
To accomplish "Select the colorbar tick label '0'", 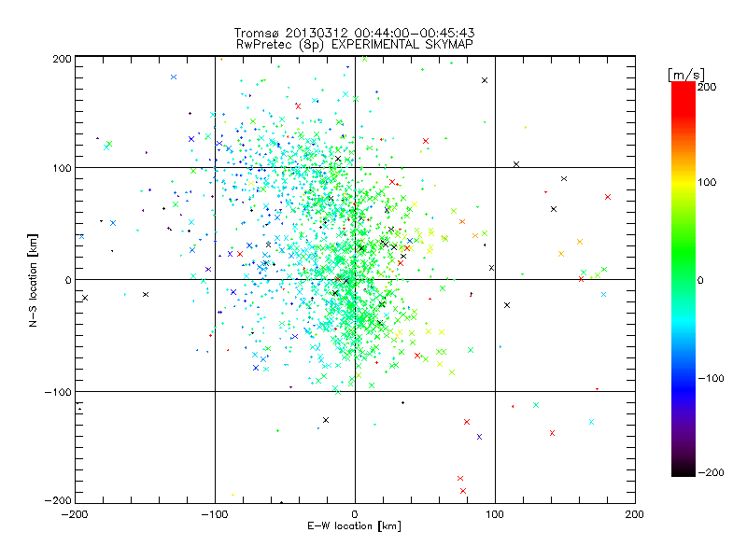I will 700,281.
